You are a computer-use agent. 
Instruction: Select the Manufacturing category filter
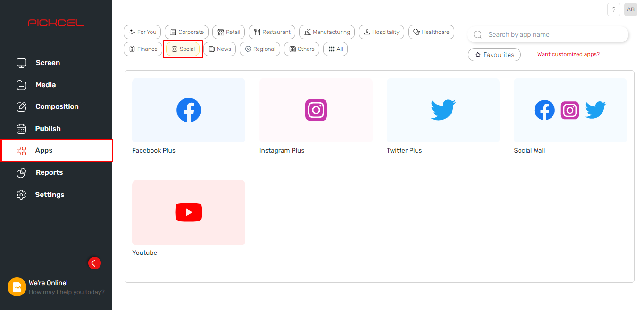(x=327, y=32)
